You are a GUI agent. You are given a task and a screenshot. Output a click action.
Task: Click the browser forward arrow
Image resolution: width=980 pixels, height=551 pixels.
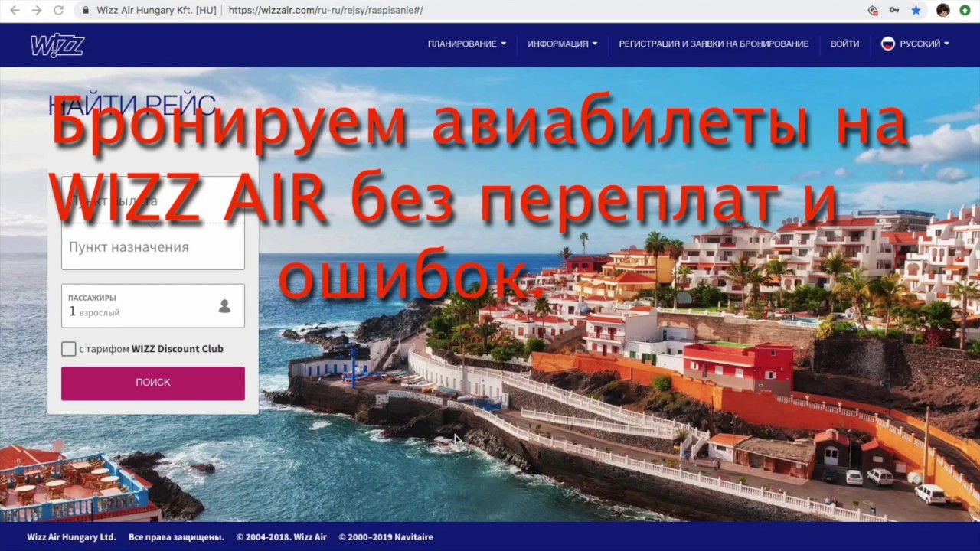click(37, 11)
